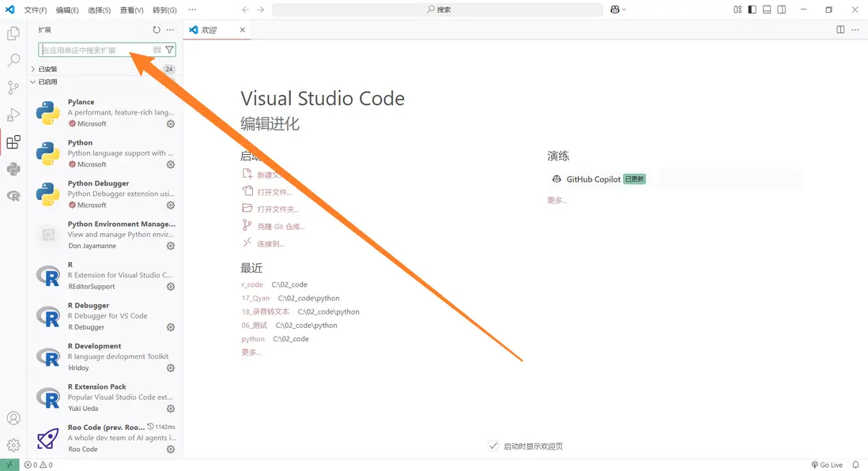Split the editor to the right

point(840,30)
